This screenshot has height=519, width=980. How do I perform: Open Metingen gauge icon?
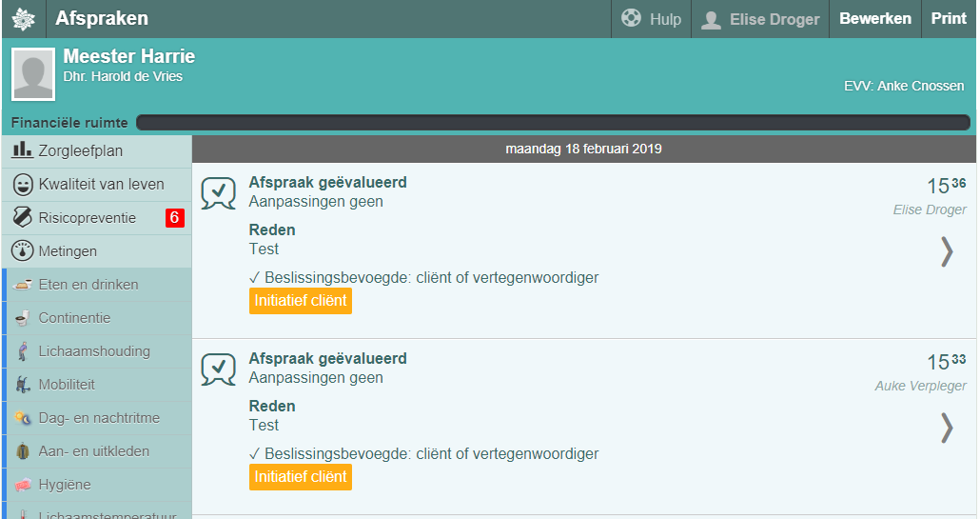pyautogui.click(x=23, y=251)
